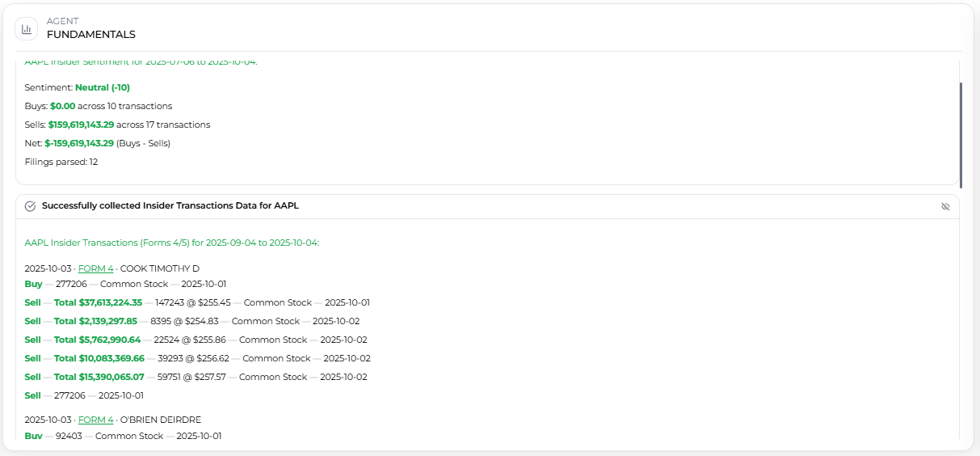Click the Filings parsed: 12 line
This screenshot has height=456, width=980.
pos(61,162)
